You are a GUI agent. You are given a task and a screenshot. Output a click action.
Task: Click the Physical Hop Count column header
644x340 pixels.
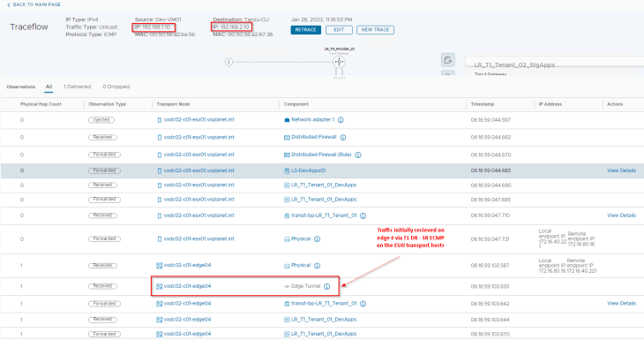[x=41, y=104]
